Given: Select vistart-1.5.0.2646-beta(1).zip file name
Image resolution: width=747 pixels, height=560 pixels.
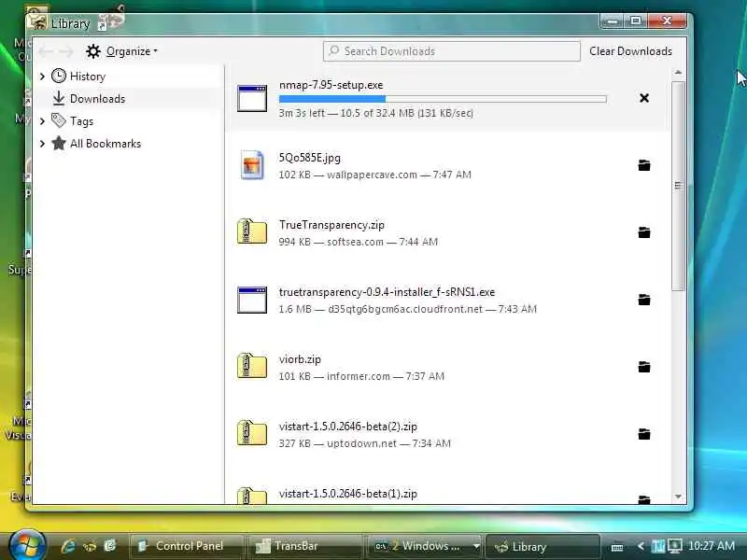Looking at the screenshot, I should (347, 494).
